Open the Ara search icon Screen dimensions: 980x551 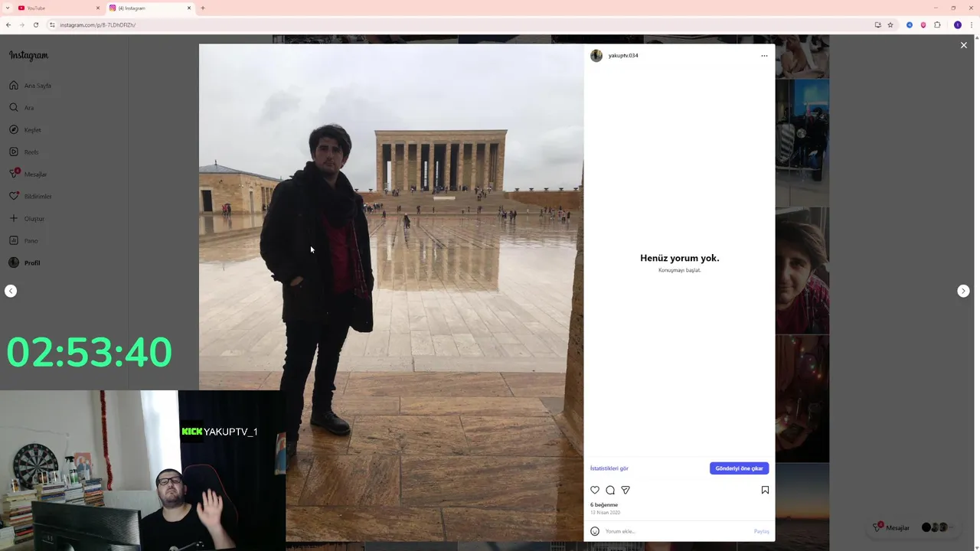coord(14,107)
